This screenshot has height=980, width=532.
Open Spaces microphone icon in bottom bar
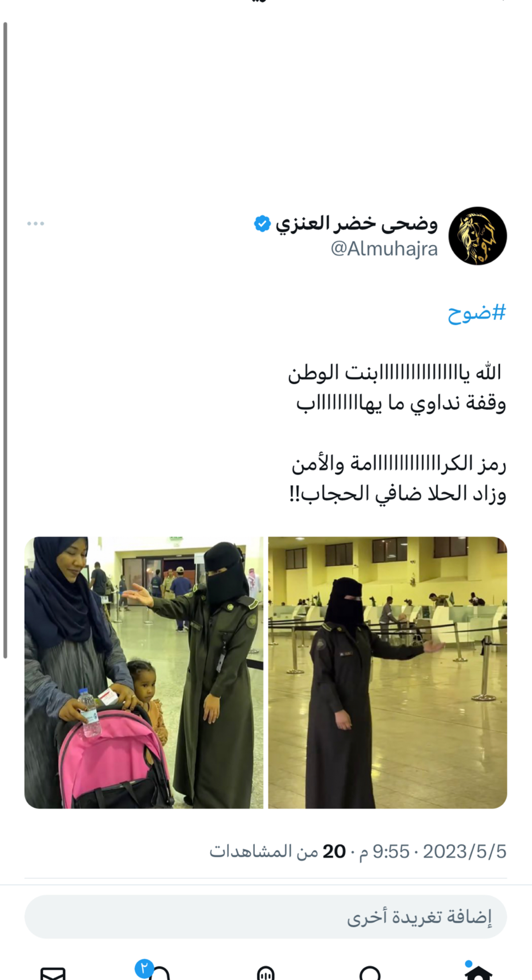(x=266, y=973)
